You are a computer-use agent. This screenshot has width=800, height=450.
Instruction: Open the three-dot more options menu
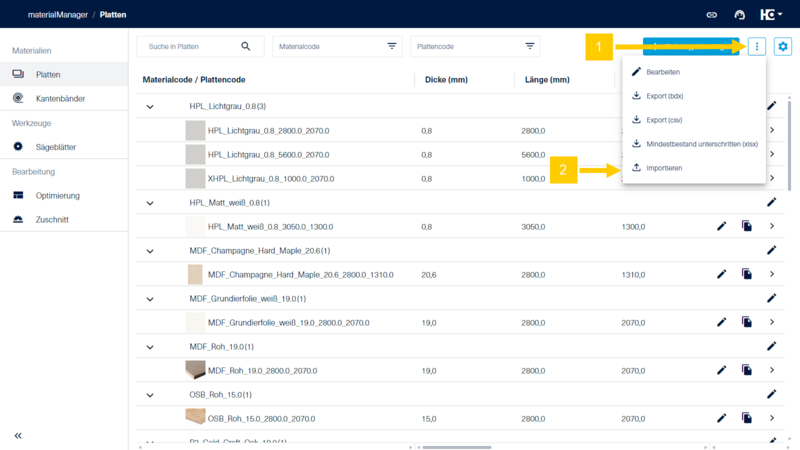coord(756,47)
